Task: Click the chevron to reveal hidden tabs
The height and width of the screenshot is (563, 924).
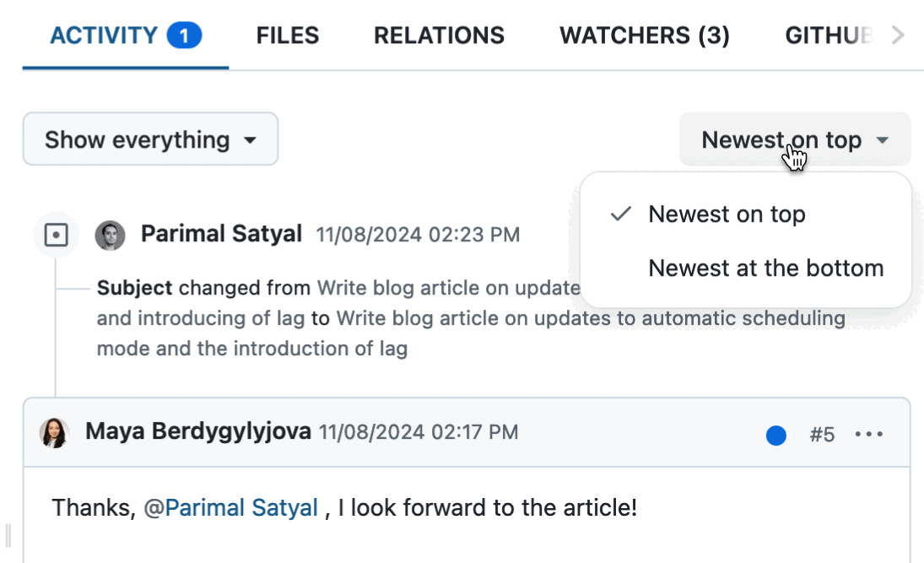Action: pyautogui.click(x=896, y=35)
